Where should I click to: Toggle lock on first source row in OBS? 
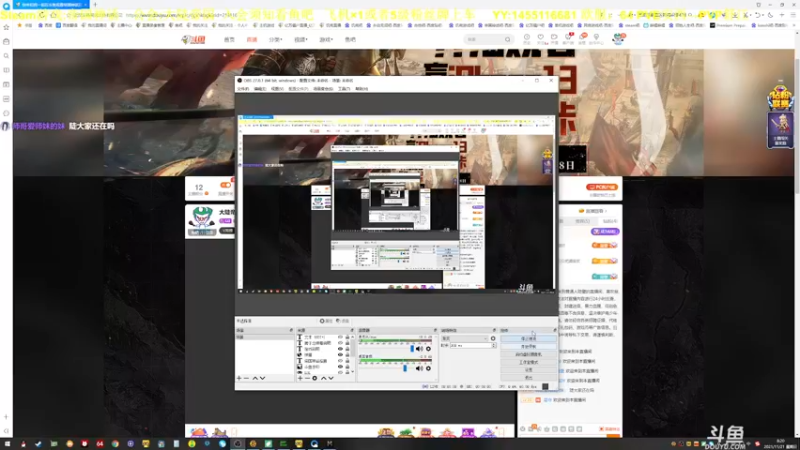(347, 337)
